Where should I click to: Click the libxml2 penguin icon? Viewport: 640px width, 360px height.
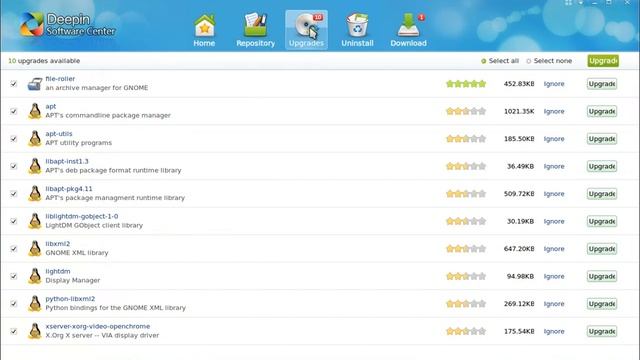click(35, 249)
